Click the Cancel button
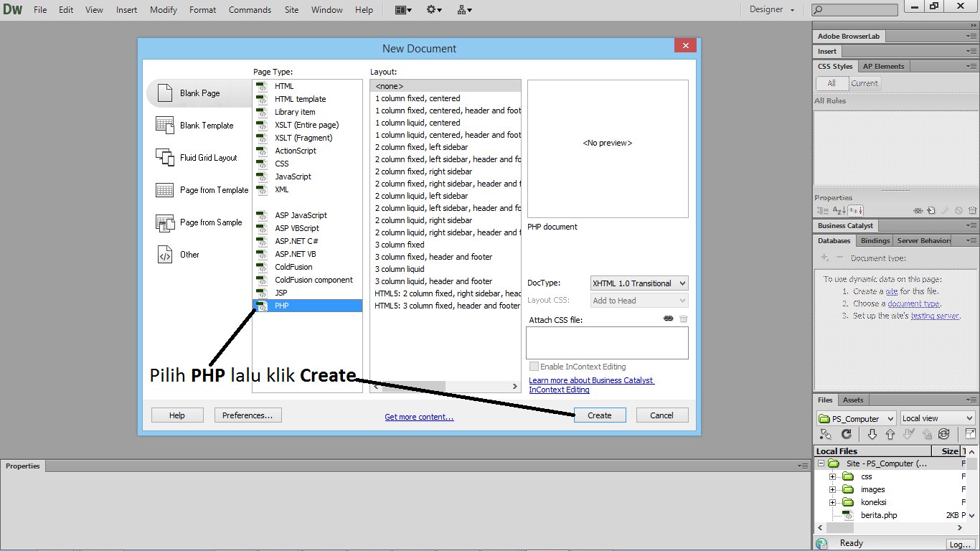This screenshot has width=980, height=551. pyautogui.click(x=661, y=415)
